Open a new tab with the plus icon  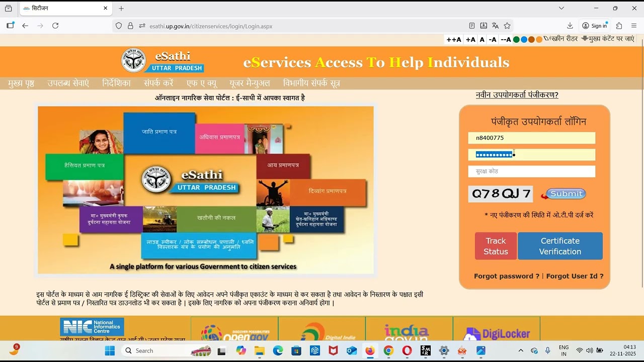point(121,8)
